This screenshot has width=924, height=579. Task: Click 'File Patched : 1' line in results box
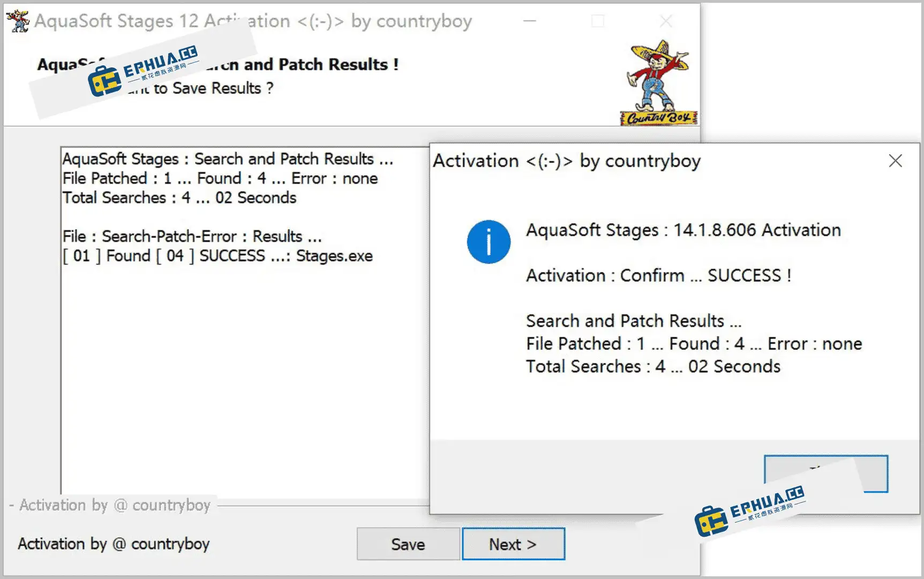pyautogui.click(x=220, y=178)
